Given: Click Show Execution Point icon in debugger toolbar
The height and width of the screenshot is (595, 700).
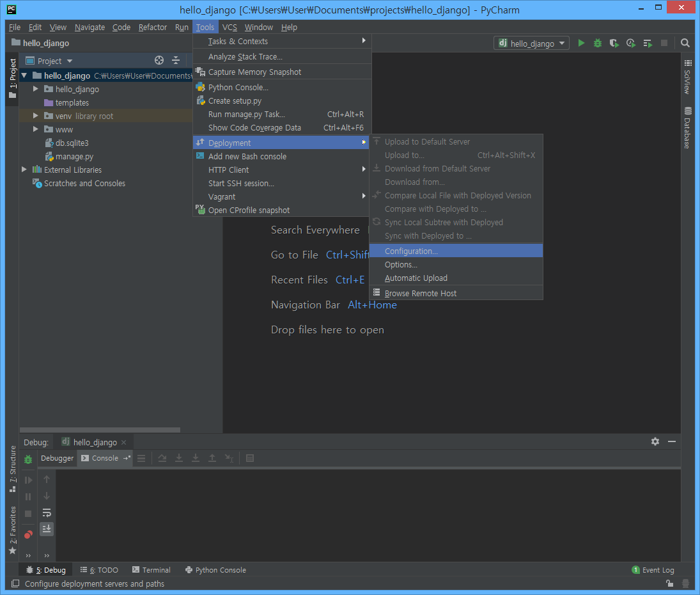Looking at the screenshot, I should point(141,458).
